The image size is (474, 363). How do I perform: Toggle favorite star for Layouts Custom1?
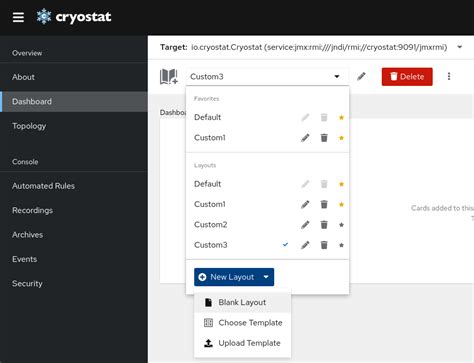341,204
